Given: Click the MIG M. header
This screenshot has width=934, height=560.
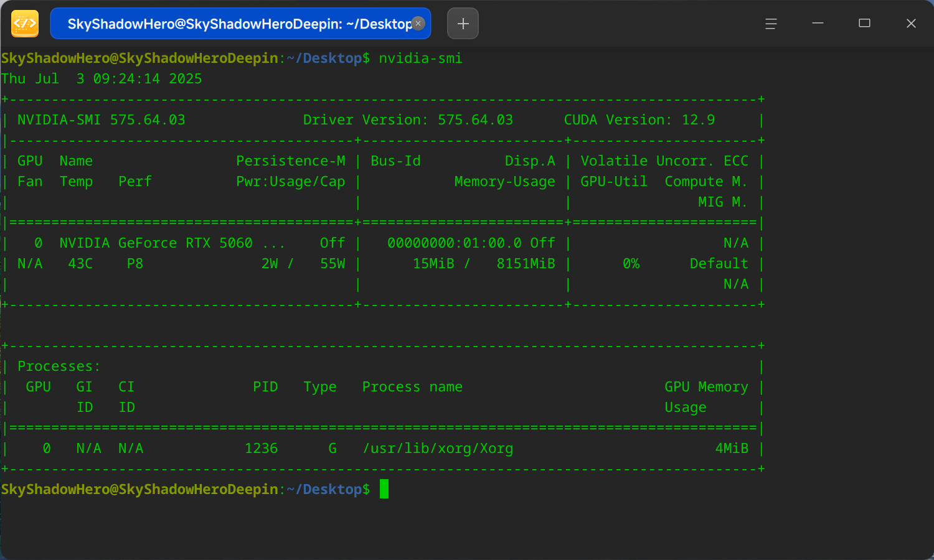Looking at the screenshot, I should [723, 202].
